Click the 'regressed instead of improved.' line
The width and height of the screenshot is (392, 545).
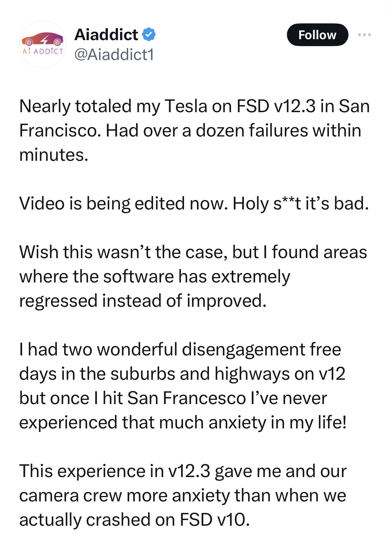[143, 300]
